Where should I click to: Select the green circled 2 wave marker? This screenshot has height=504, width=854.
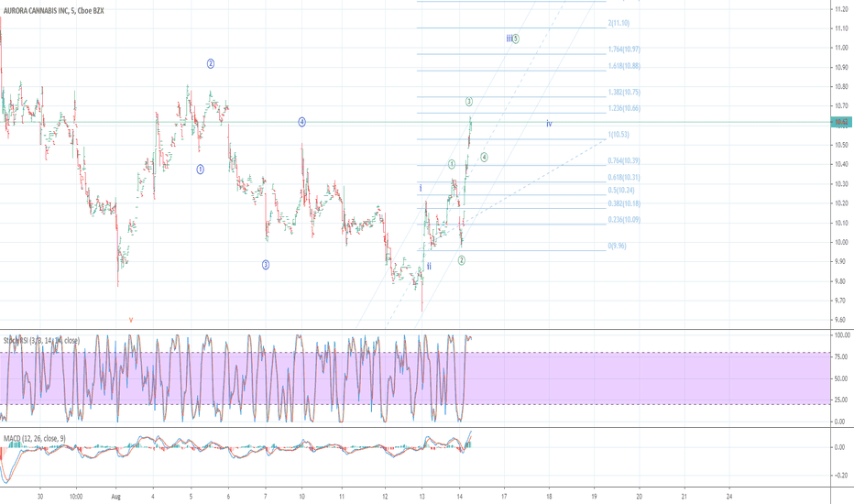(x=461, y=260)
